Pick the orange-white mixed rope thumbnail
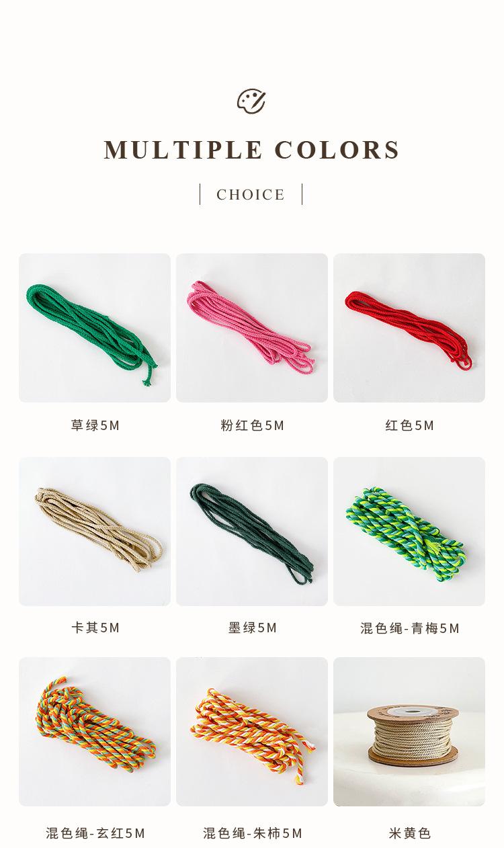The image size is (504, 848). coord(252,732)
